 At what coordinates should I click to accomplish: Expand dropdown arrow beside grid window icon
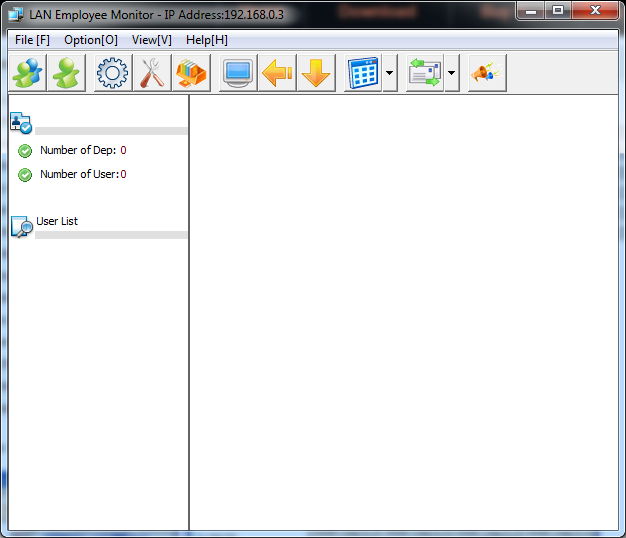tap(390, 73)
